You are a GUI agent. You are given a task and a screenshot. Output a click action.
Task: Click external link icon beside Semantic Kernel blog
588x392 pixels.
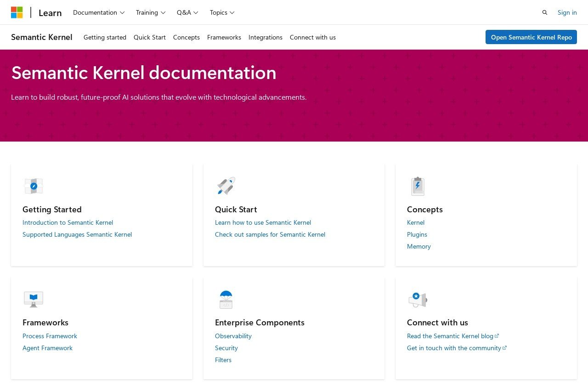click(x=497, y=336)
